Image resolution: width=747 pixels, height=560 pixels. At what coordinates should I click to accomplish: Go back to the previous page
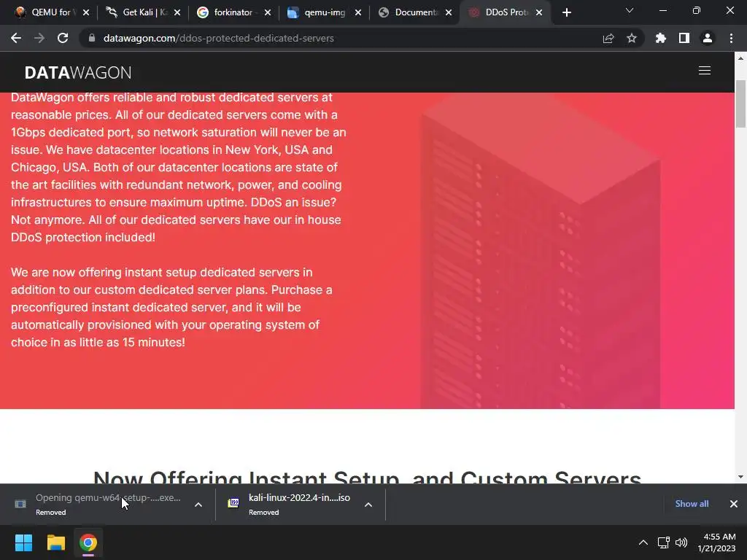(x=16, y=38)
